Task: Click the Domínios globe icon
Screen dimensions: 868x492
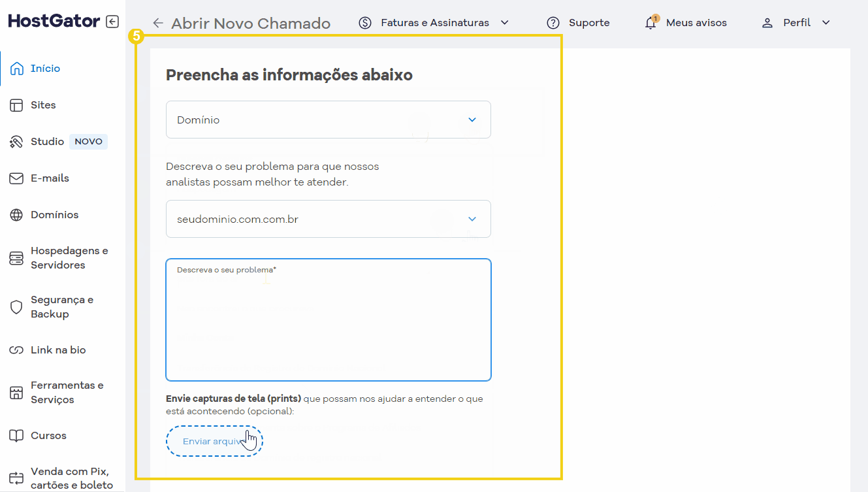Action: [x=16, y=215]
